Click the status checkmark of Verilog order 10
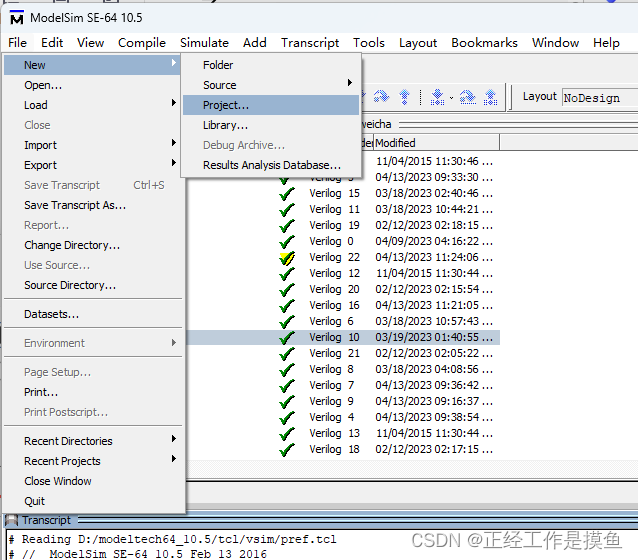 point(287,337)
